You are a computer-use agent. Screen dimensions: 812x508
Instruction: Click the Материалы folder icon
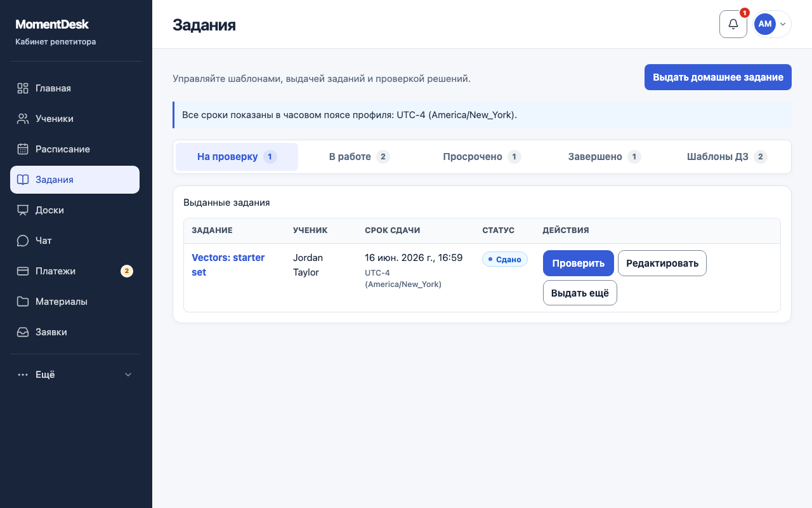click(23, 302)
